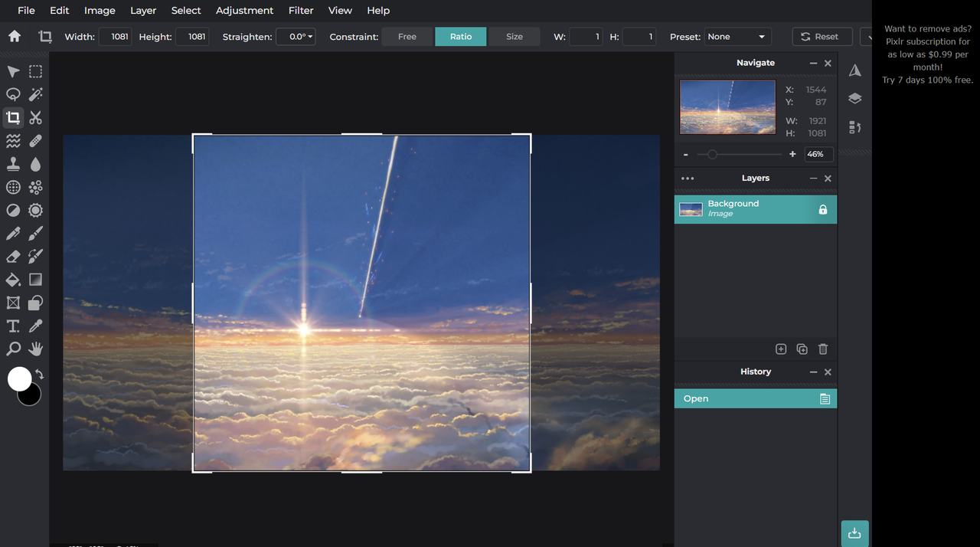
Task: Open the Filter menu
Action: tap(301, 11)
